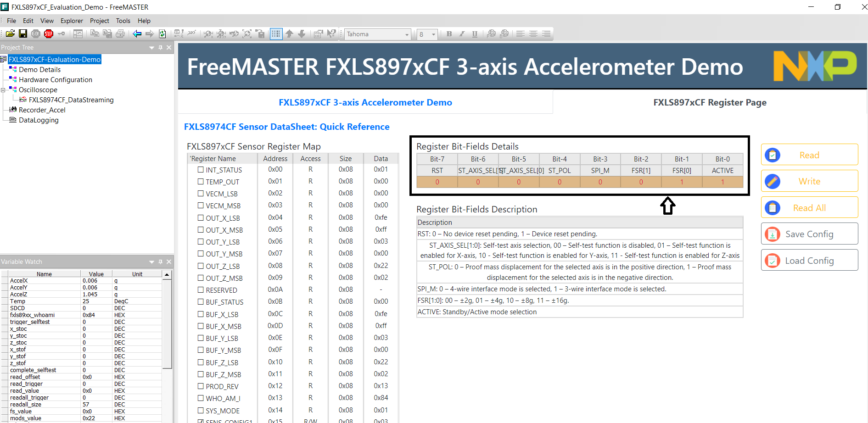Collapse the Oscilloscope tree node
Image resolution: width=868 pixels, height=423 pixels.
(3, 90)
